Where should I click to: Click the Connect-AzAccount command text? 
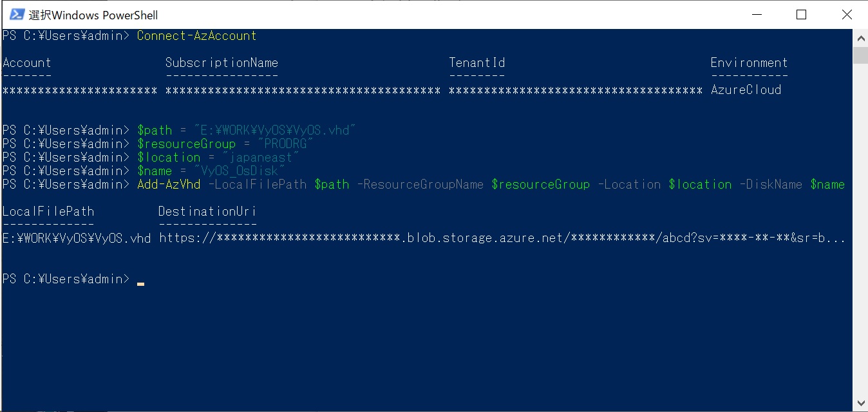(197, 35)
